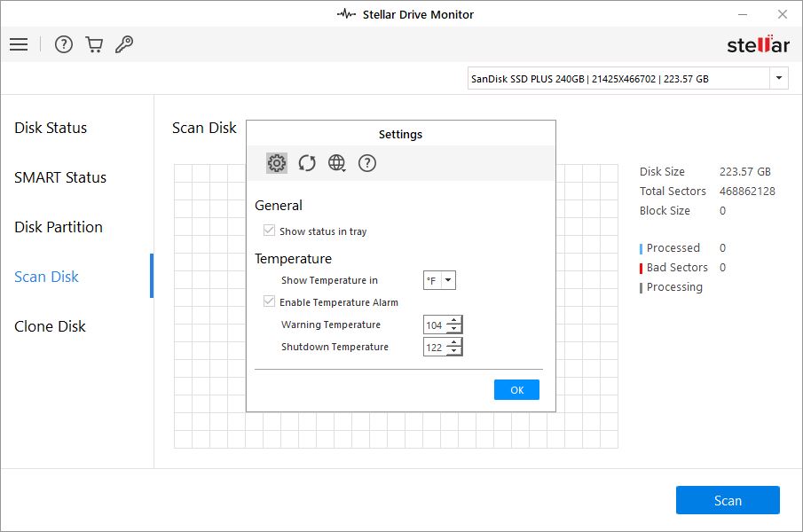Click the Processed legend label

click(x=673, y=248)
